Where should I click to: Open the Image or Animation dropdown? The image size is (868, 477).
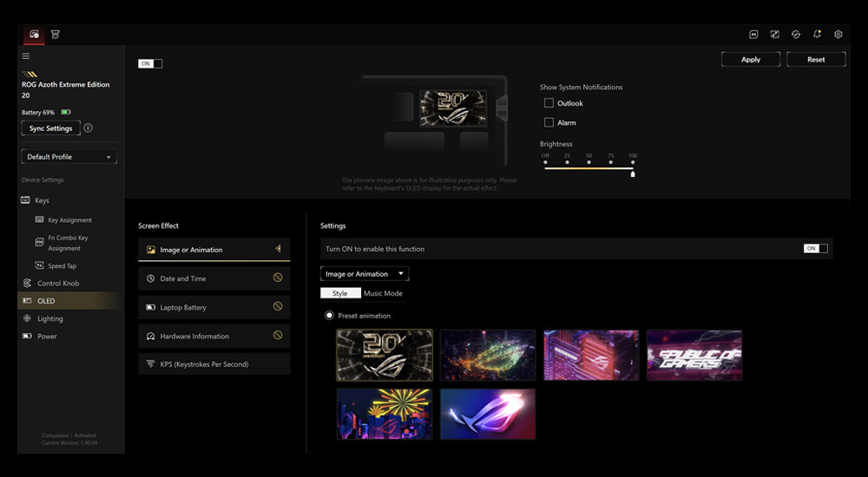tap(365, 274)
